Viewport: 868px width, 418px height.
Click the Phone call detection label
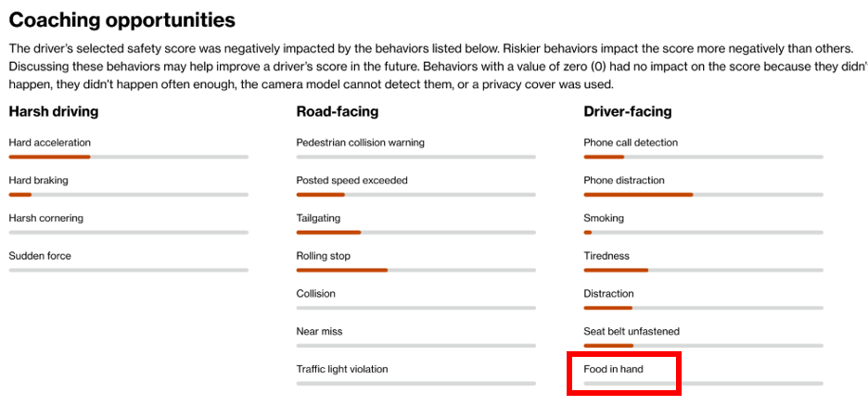click(x=631, y=143)
